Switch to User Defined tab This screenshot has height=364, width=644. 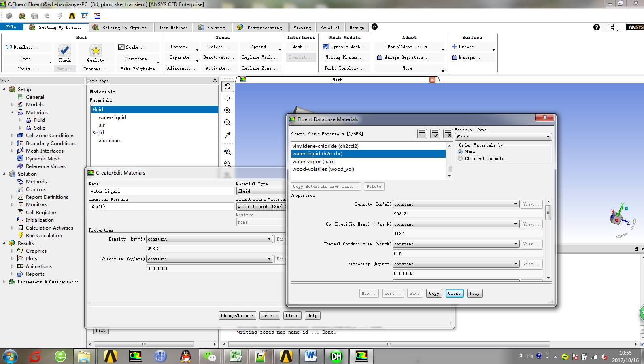click(x=173, y=28)
